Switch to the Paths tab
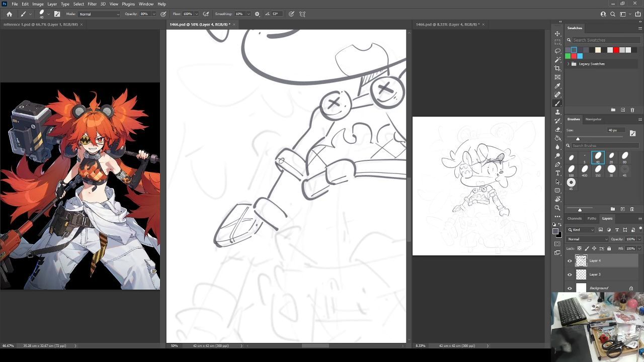The image size is (644, 362). pyautogui.click(x=592, y=218)
